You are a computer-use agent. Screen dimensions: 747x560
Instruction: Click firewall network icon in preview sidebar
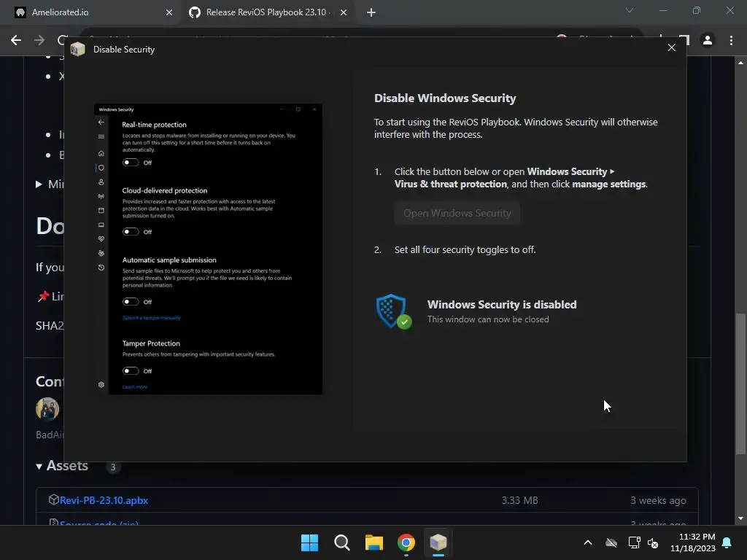click(x=101, y=196)
